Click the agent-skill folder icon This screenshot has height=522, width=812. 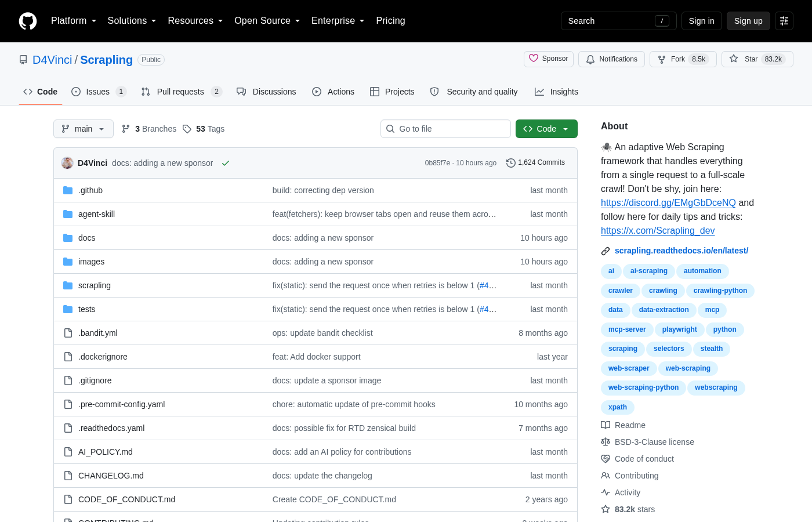[68, 214]
